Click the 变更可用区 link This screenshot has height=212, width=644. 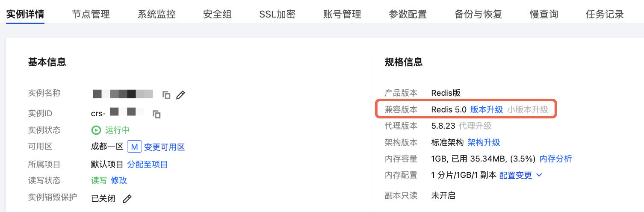(164, 147)
